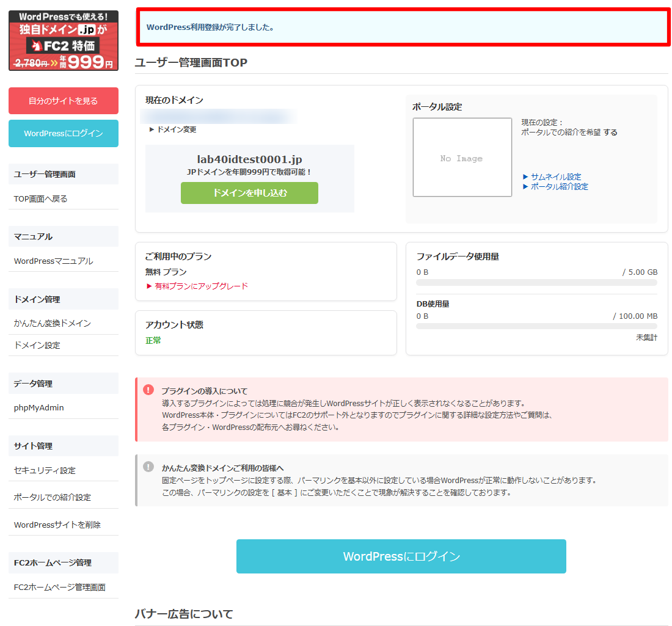Click the large bottom WordPressにログイン button
The width and height of the screenshot is (672, 626).
401,556
